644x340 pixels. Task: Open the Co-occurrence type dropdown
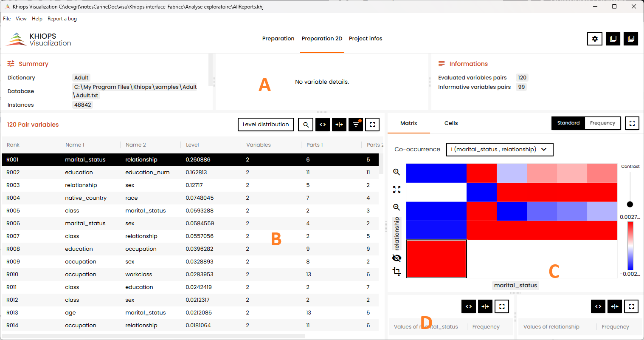click(x=500, y=150)
